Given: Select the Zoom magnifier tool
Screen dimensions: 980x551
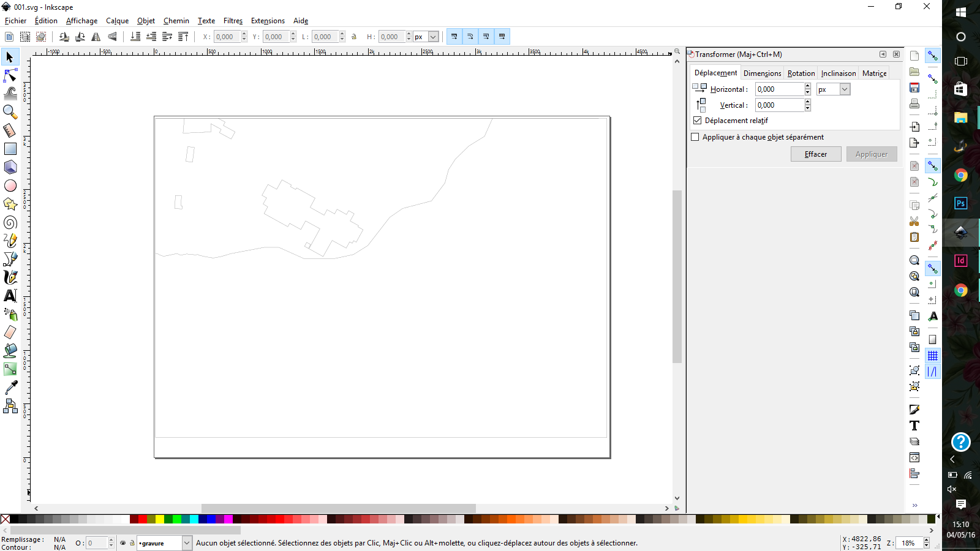Looking at the screenshot, I should click(10, 112).
